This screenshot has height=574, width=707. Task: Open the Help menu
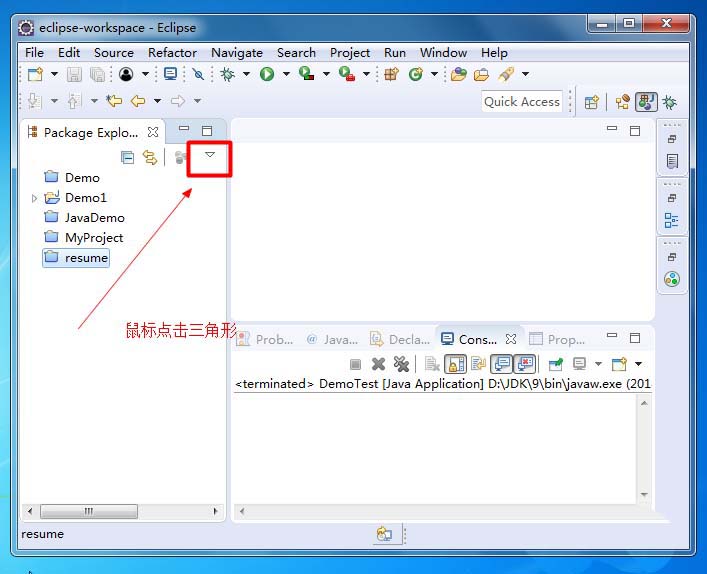click(x=494, y=53)
